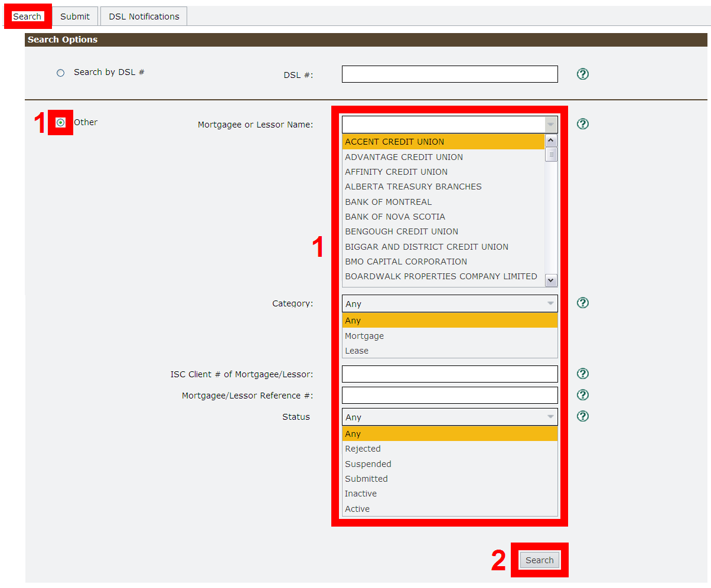Screen dimensions: 711x588
Task: Choose ADVANTAGE CREDIT UNION from list
Action: pyautogui.click(x=443, y=157)
